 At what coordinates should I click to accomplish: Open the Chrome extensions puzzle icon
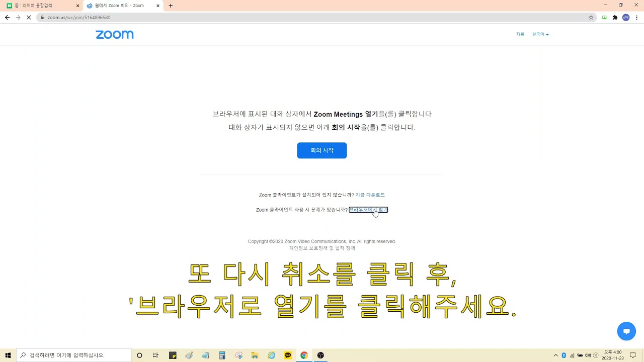point(615,17)
